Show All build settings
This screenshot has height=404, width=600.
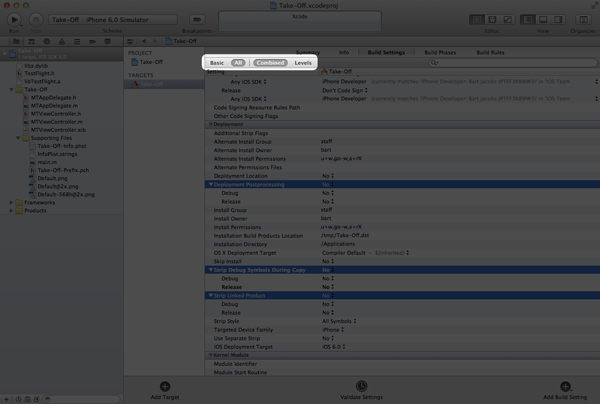[238, 63]
